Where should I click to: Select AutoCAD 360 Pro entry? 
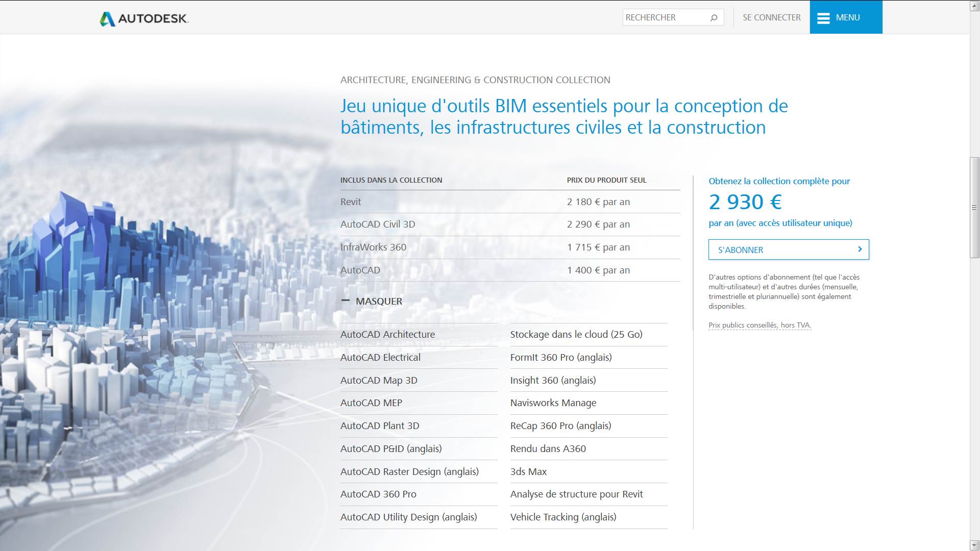[x=378, y=494]
